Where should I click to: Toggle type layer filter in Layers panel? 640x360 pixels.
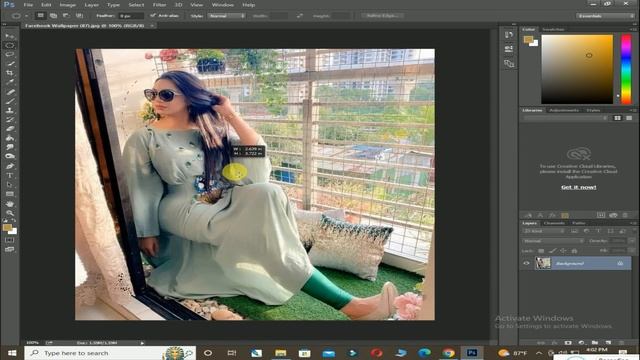tap(598, 231)
